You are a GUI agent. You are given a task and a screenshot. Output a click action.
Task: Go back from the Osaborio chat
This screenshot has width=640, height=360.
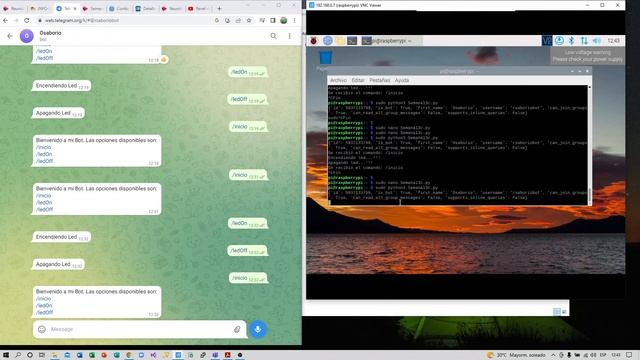tap(10, 36)
